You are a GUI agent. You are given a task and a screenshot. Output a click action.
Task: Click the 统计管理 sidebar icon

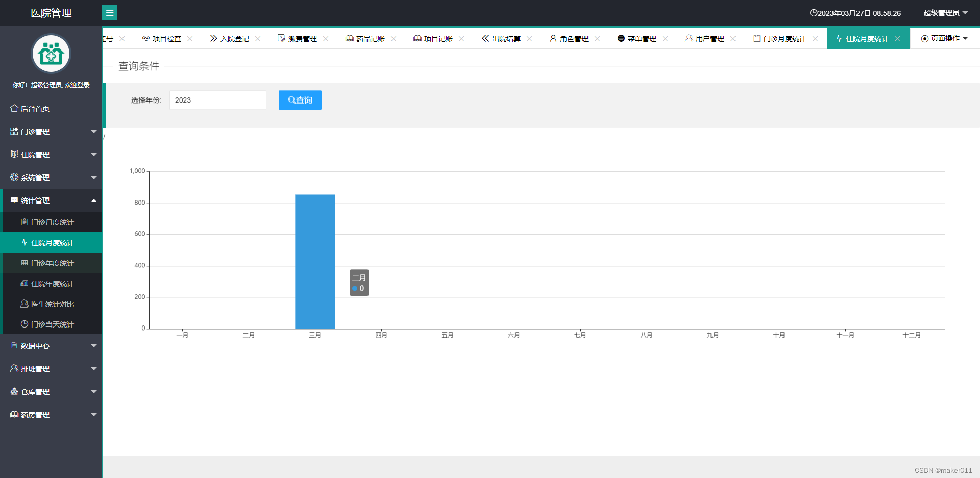14,200
